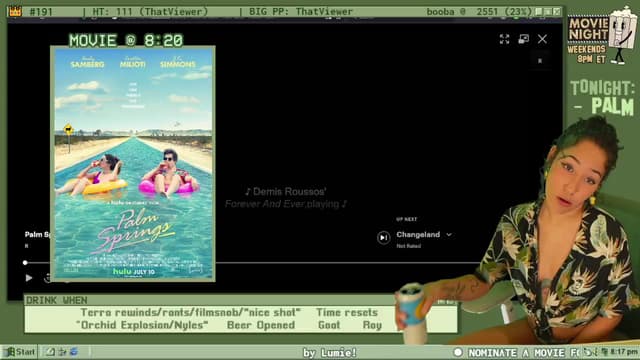Click the 'Orchid Explosion/Nyles' drink rule
The height and width of the screenshot is (360, 640).
(x=142, y=325)
